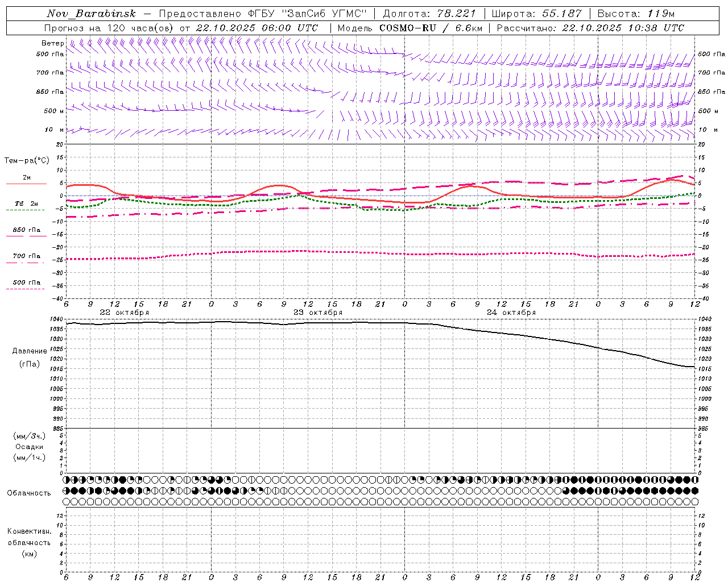Click the computed time Рассчитано: 22.10.2025 10:38 UTC

click(x=590, y=28)
